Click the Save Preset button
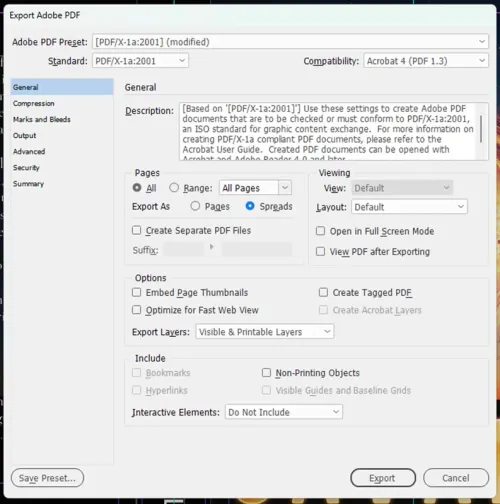The height and width of the screenshot is (504, 500). click(47, 478)
